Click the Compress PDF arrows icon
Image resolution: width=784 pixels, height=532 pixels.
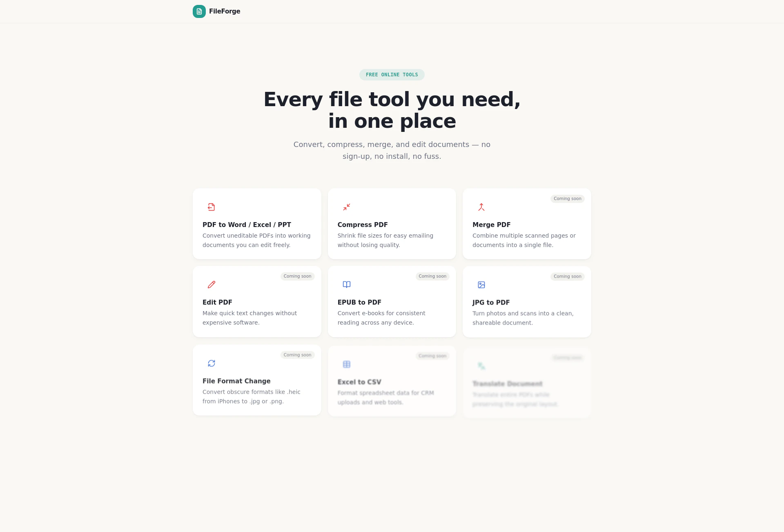(346, 207)
